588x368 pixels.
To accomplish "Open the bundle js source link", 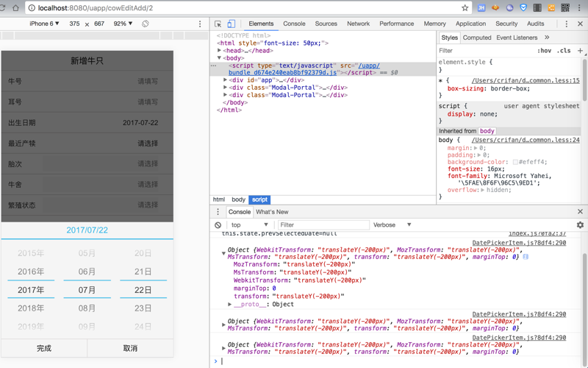I will pyautogui.click(x=304, y=69).
